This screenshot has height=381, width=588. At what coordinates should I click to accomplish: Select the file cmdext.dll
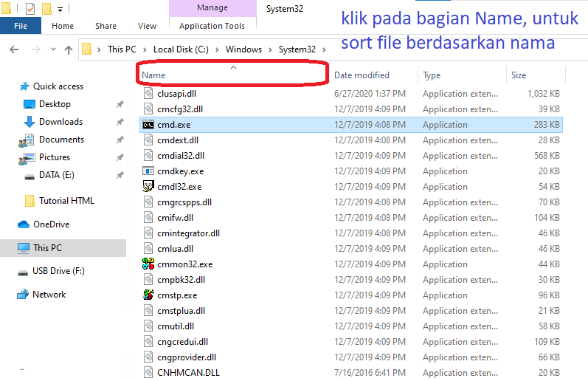click(x=178, y=140)
